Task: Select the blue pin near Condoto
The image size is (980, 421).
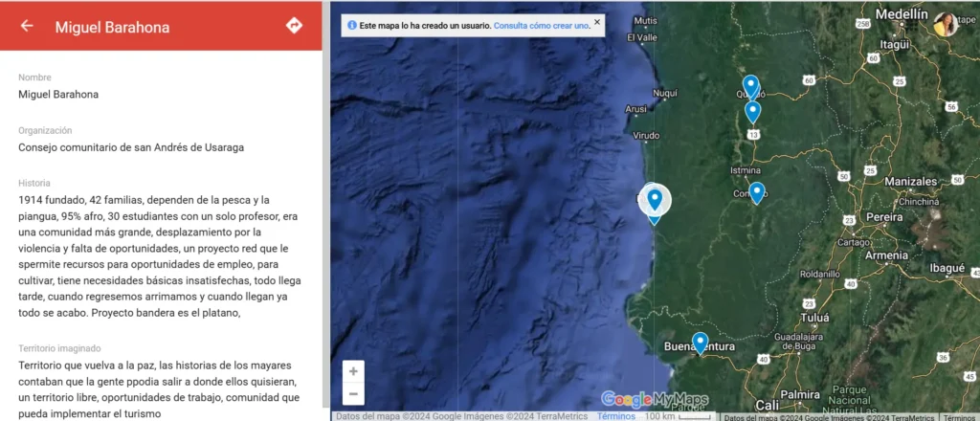Action: click(757, 191)
